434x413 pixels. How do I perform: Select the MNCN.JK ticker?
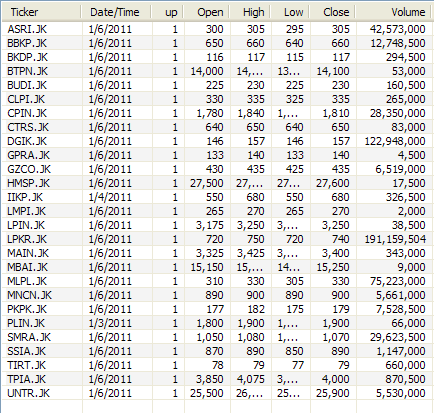pyautogui.click(x=30, y=295)
